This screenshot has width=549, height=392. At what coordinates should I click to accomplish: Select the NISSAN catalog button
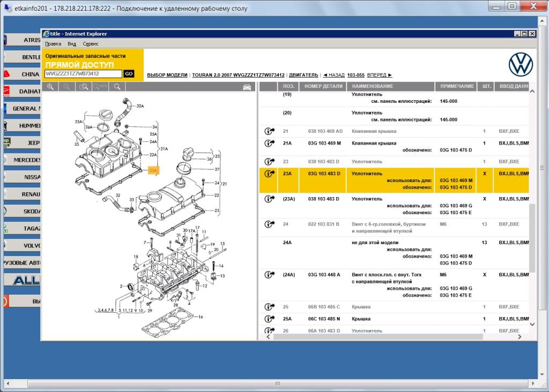22,177
